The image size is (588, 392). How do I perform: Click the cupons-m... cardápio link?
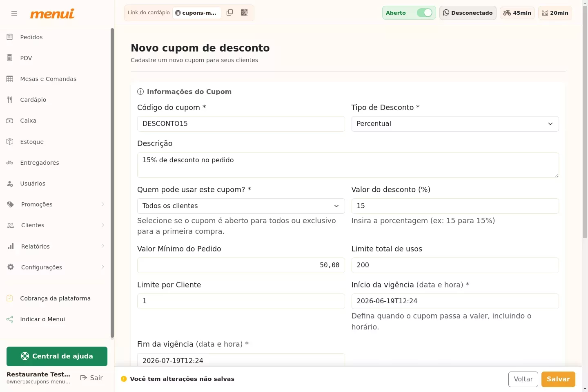pos(196,13)
